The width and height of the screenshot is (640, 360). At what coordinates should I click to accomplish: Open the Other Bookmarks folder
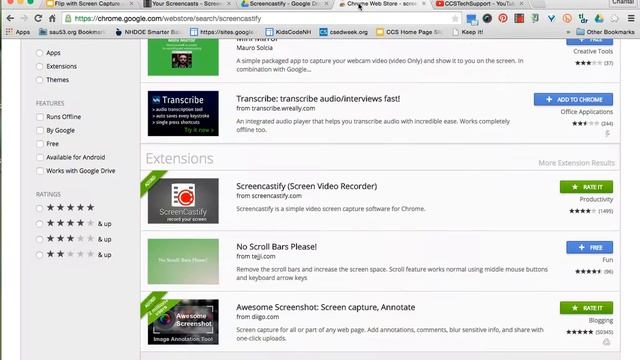[605, 32]
